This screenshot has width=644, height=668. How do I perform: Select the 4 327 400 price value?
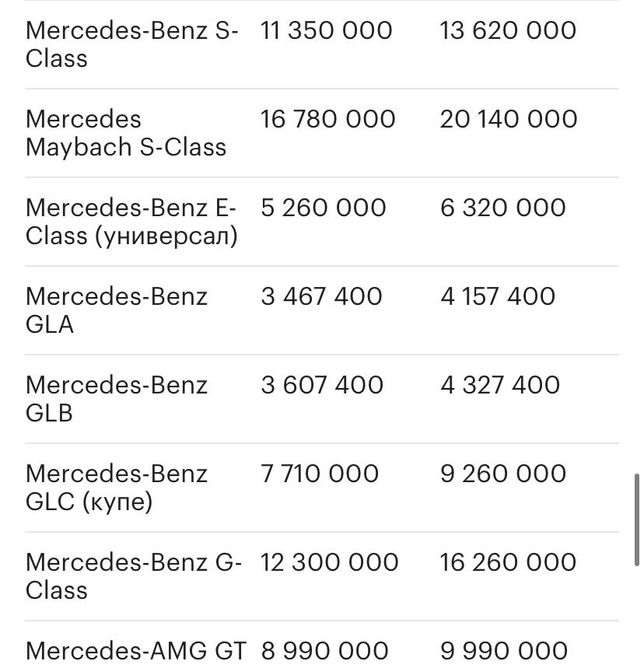500,385
